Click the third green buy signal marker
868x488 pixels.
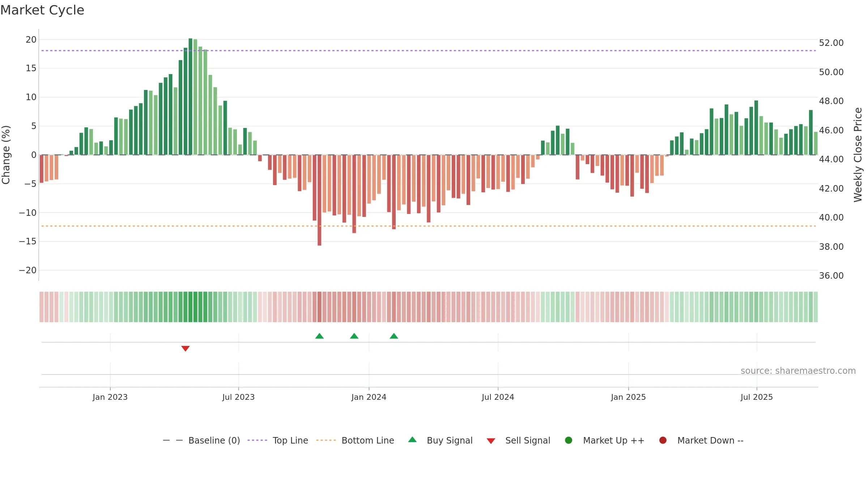click(394, 336)
